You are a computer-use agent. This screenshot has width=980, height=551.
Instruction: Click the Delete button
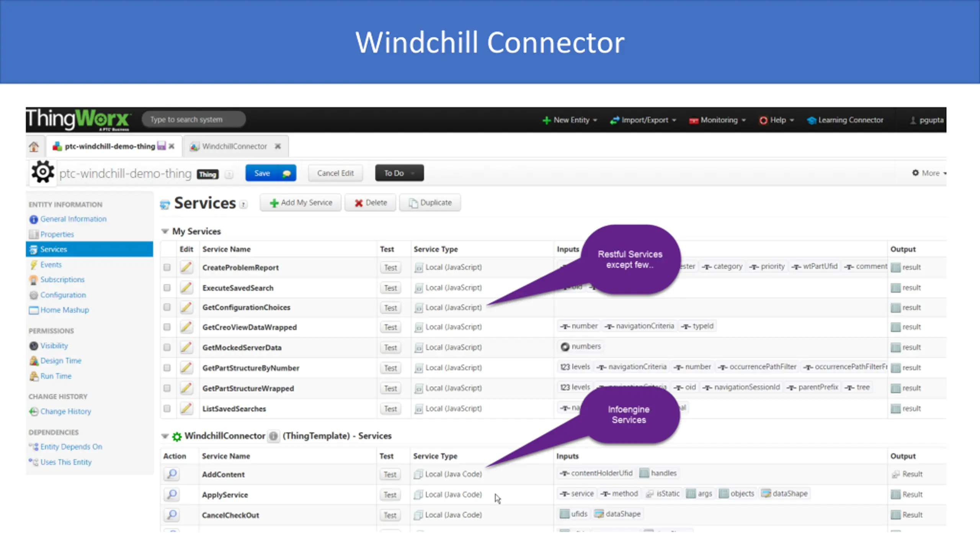click(370, 202)
